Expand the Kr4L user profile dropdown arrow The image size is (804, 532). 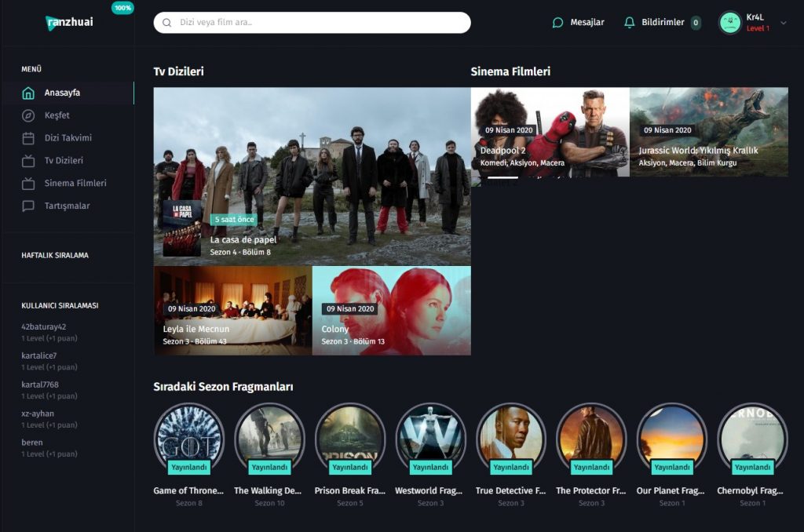point(783,23)
